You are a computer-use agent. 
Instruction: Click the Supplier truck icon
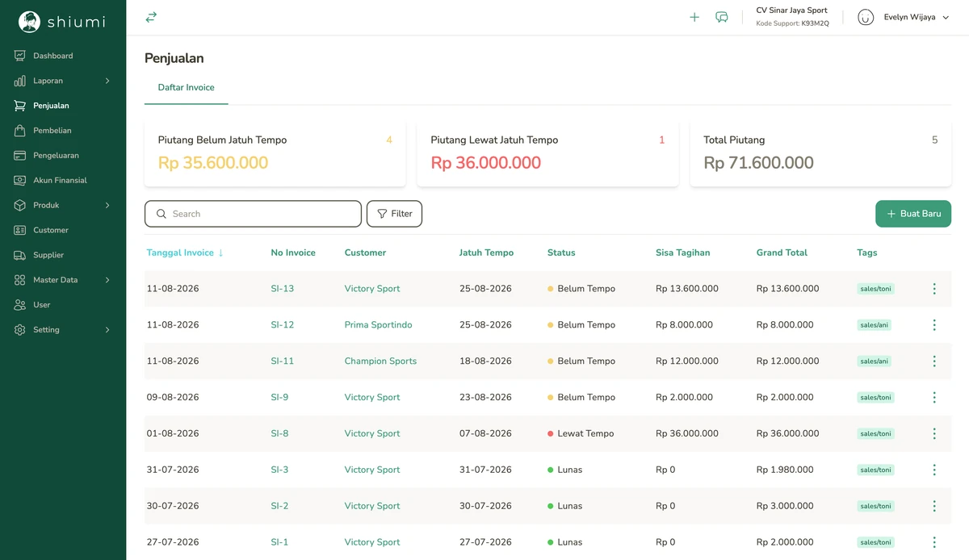point(20,256)
